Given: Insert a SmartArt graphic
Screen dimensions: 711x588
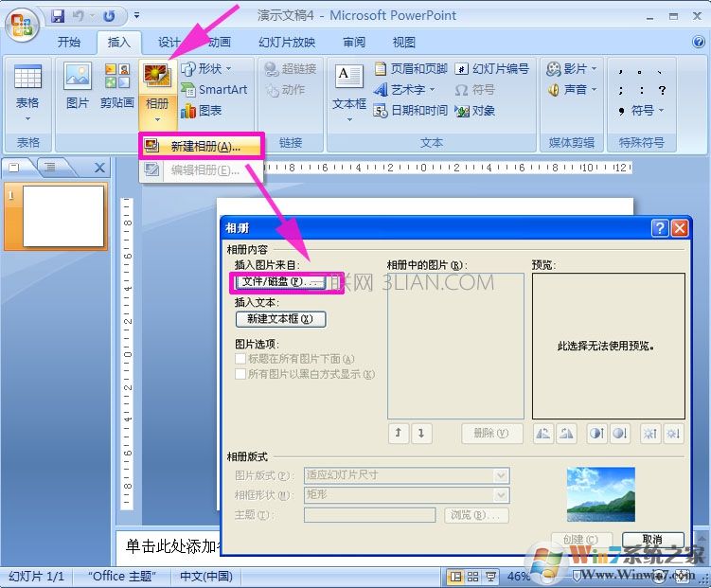Looking at the screenshot, I should pyautogui.click(x=214, y=89).
